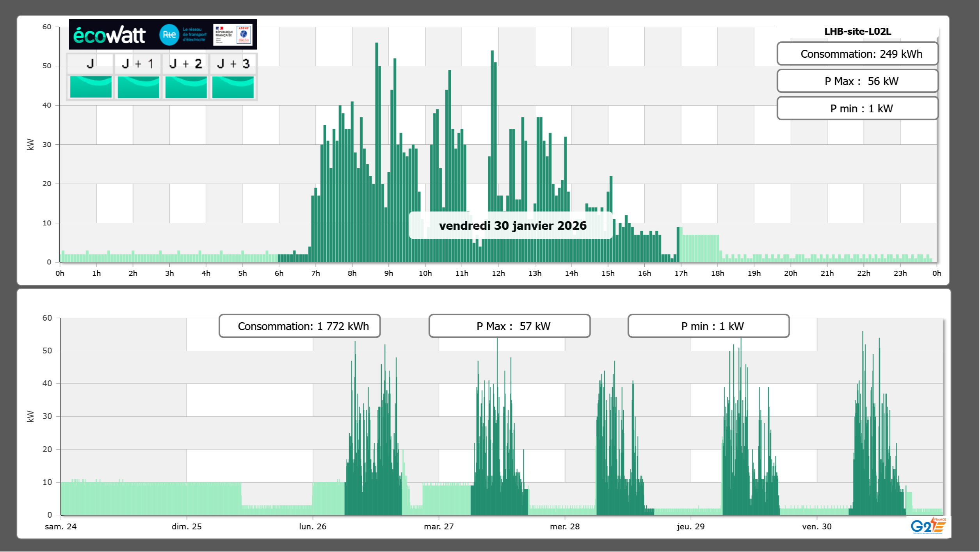Click the Consommation: 1 772 kWh box
This screenshot has width=980, height=552.
tap(299, 326)
